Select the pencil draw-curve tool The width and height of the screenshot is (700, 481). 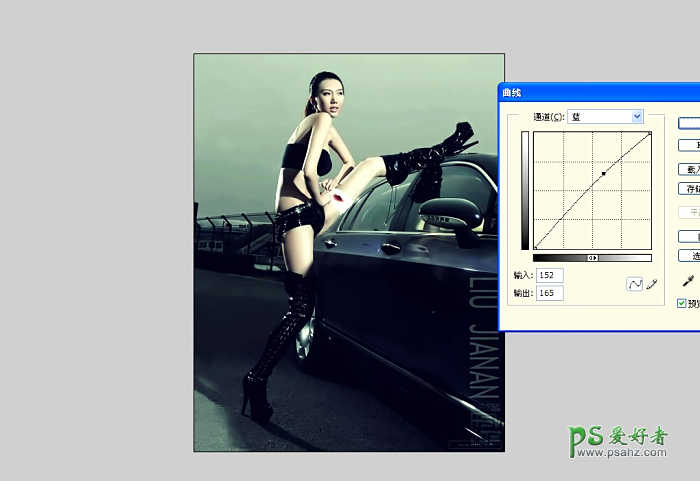click(x=652, y=284)
